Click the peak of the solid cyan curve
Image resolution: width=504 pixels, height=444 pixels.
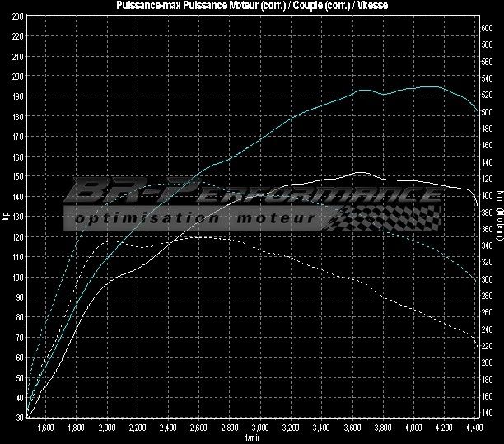(x=428, y=86)
